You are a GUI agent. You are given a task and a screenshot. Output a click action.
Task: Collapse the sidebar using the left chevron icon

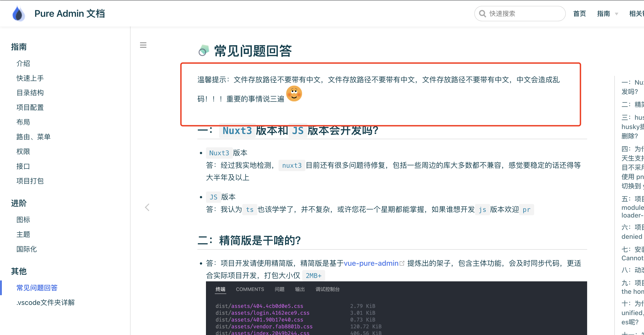[147, 207]
